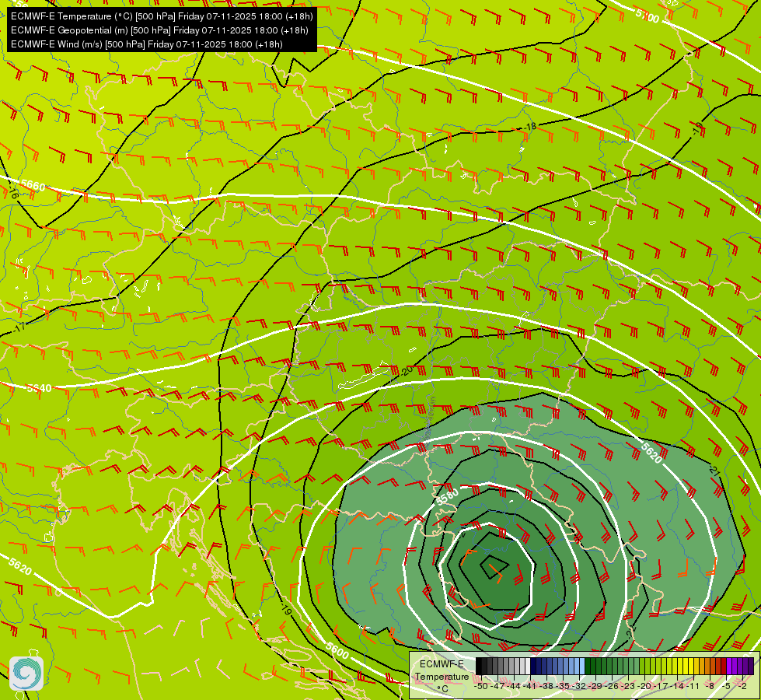Screen dimensions: 761x700
Task: Click the -18 isotherm label
Action: [x=530, y=127]
